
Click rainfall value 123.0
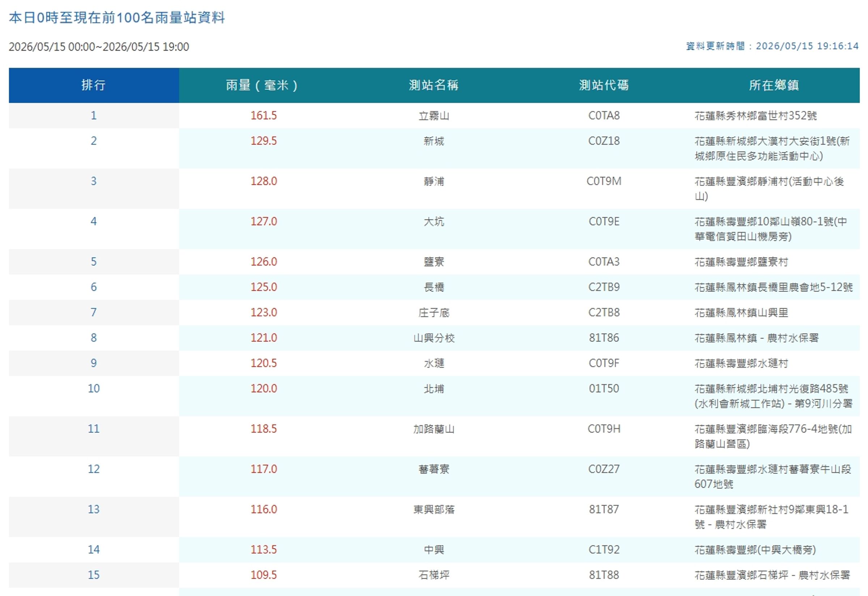[264, 312]
